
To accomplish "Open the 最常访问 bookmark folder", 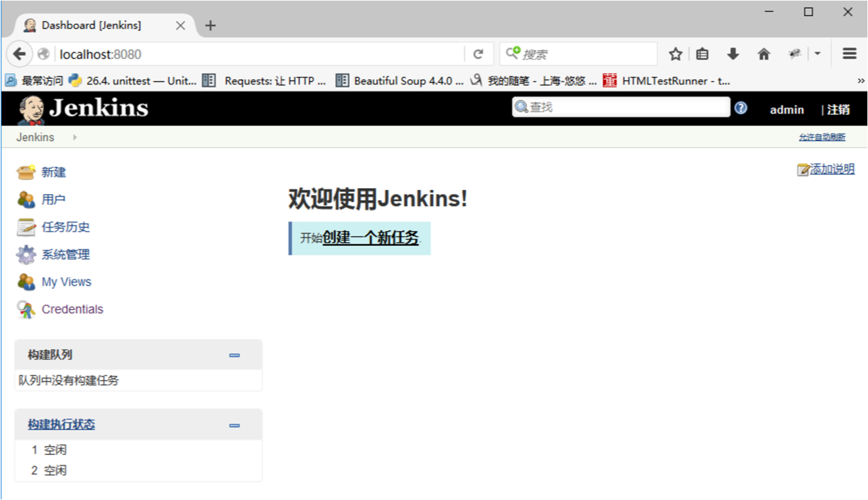I will pyautogui.click(x=34, y=81).
